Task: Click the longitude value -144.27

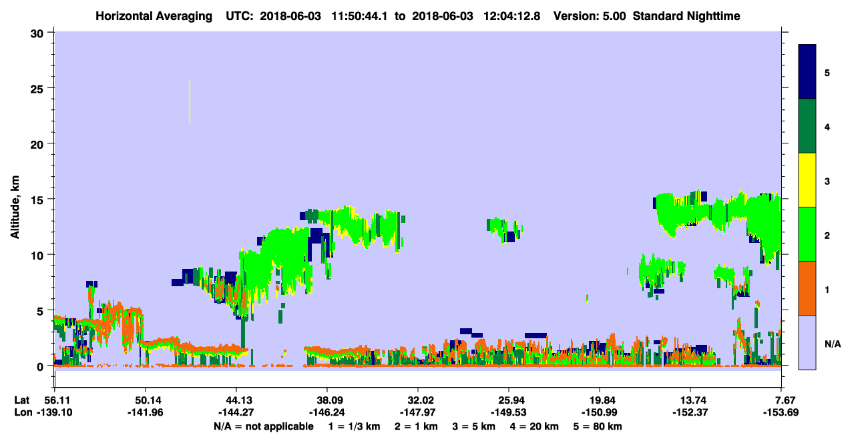Action: 236,413
